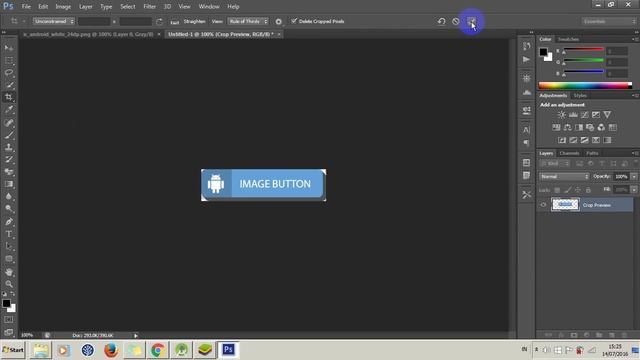This screenshot has height=360, width=640.
Task: Select the Eyedropper tool
Action: [x=9, y=109]
